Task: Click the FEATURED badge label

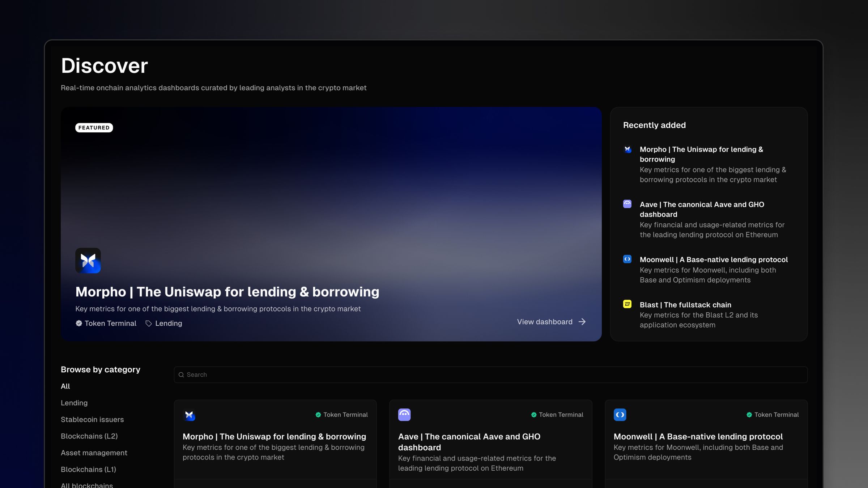Action: tap(94, 127)
